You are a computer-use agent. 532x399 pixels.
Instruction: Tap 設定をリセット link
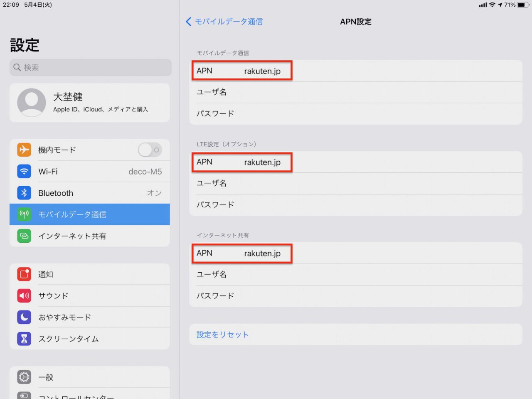tap(222, 335)
